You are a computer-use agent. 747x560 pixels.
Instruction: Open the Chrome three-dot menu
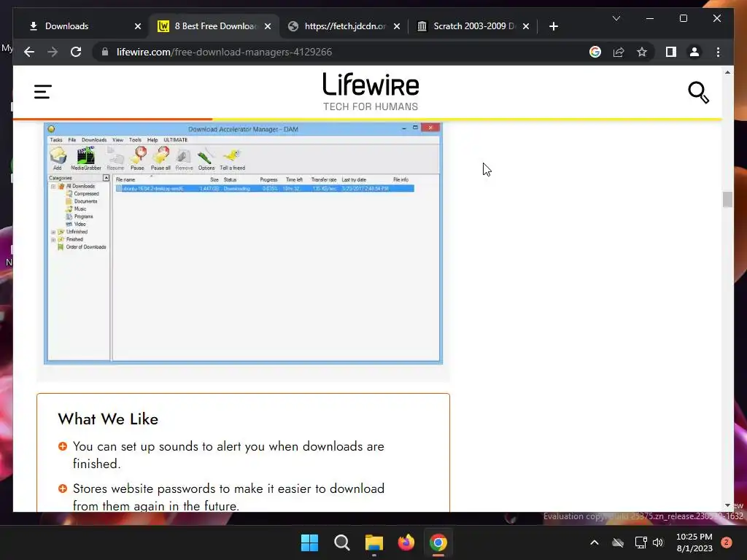tap(718, 52)
